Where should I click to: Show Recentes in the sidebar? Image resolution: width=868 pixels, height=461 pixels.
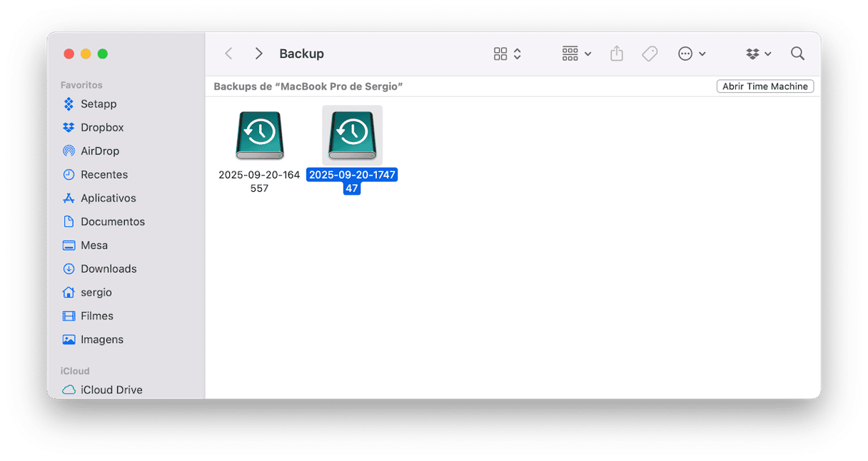(x=104, y=175)
